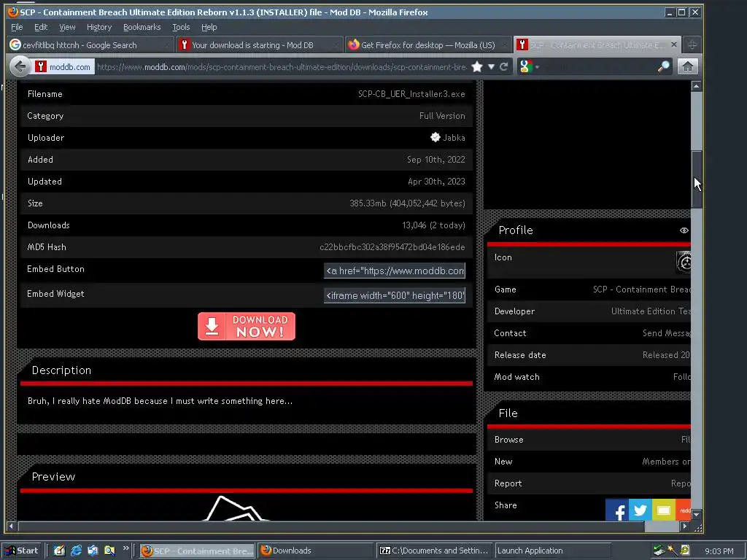Share on Reddit icon
Screen dimensions: 747x560
[683, 510]
